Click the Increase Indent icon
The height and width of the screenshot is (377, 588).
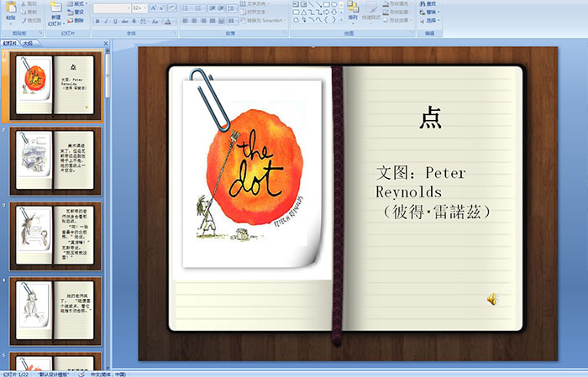[x=221, y=8]
